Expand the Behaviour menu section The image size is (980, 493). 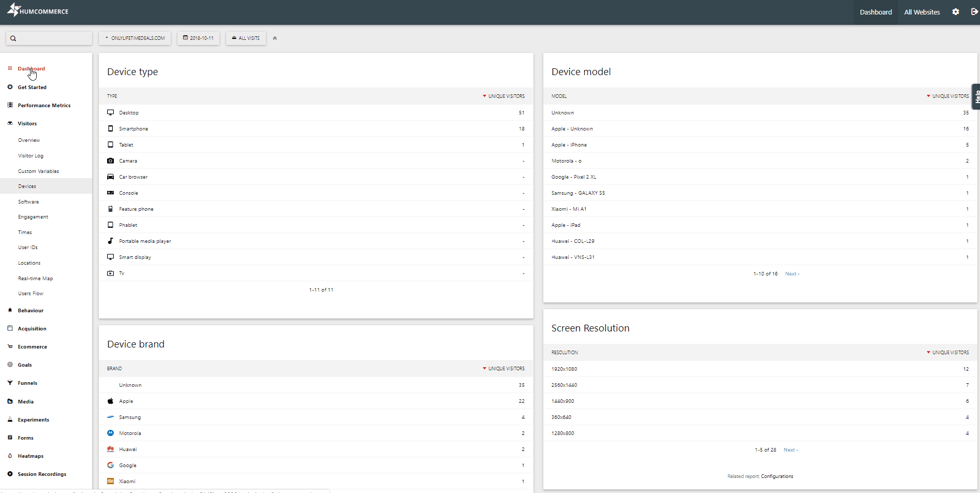click(x=31, y=310)
